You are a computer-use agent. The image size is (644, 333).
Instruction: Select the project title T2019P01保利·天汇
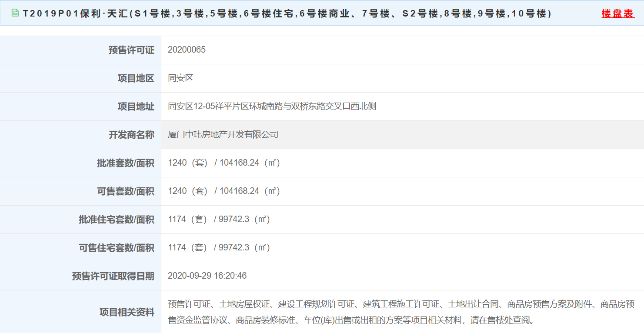point(287,13)
